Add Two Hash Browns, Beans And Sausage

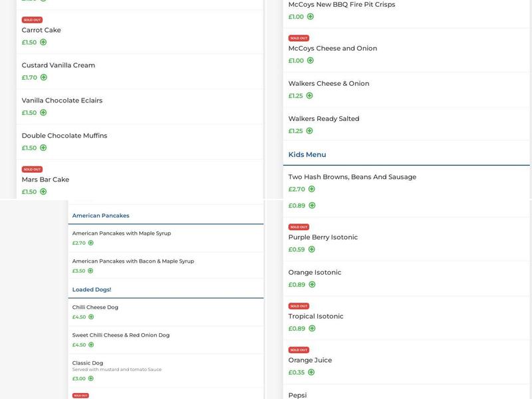pyautogui.click(x=311, y=189)
